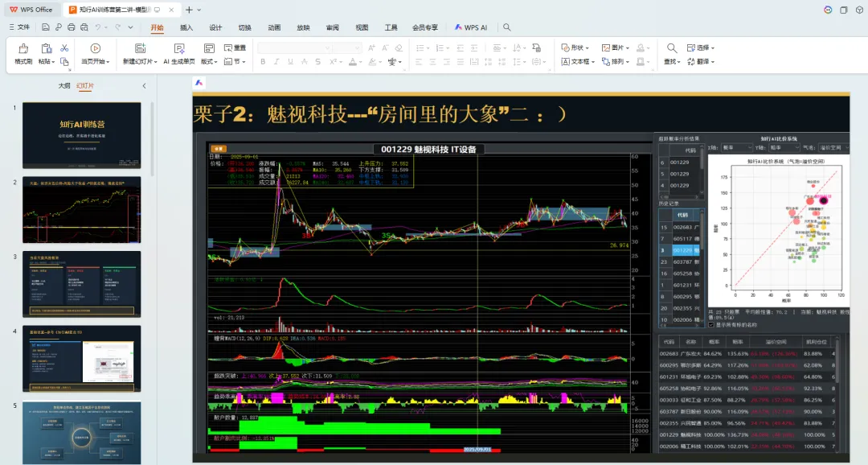This screenshot has width=868, height=465.
Task: Switch to the 审阅 (Review) ribbon tab
Action: tap(333, 27)
